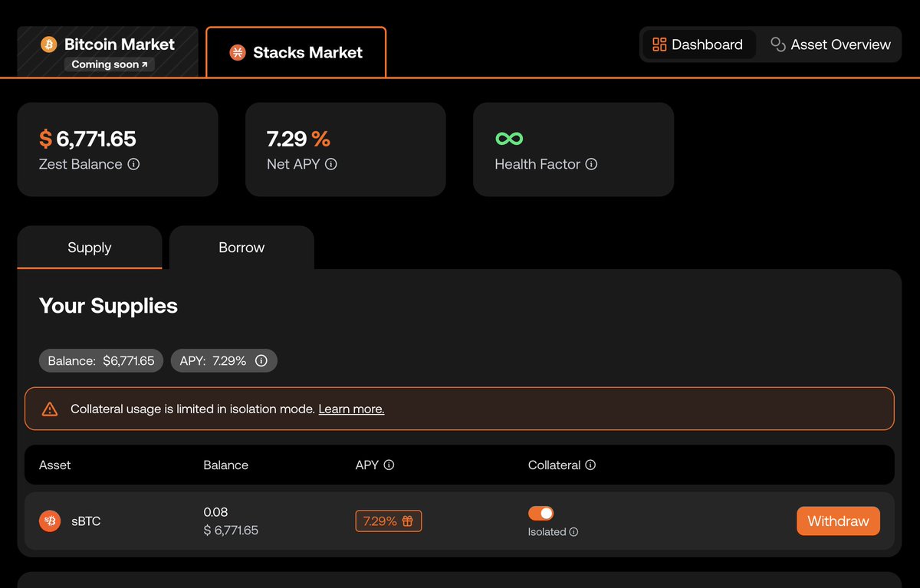Click the Asset column header

coord(55,465)
